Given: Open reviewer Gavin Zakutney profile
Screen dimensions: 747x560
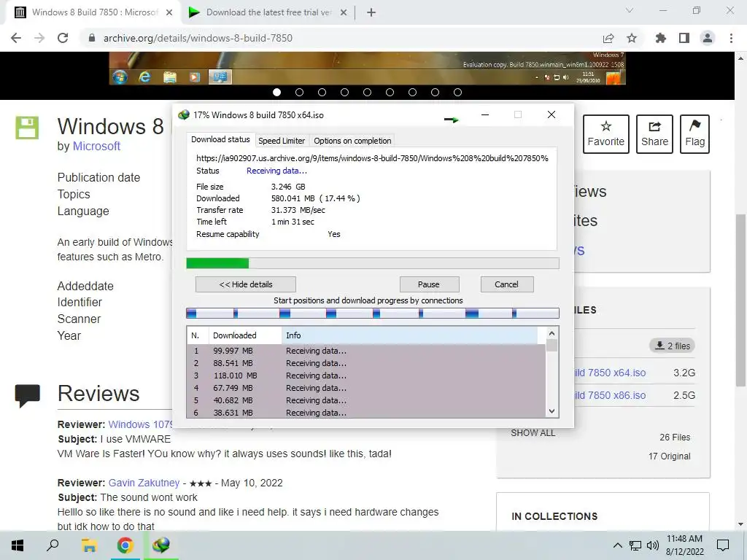Looking at the screenshot, I should pyautogui.click(x=144, y=483).
